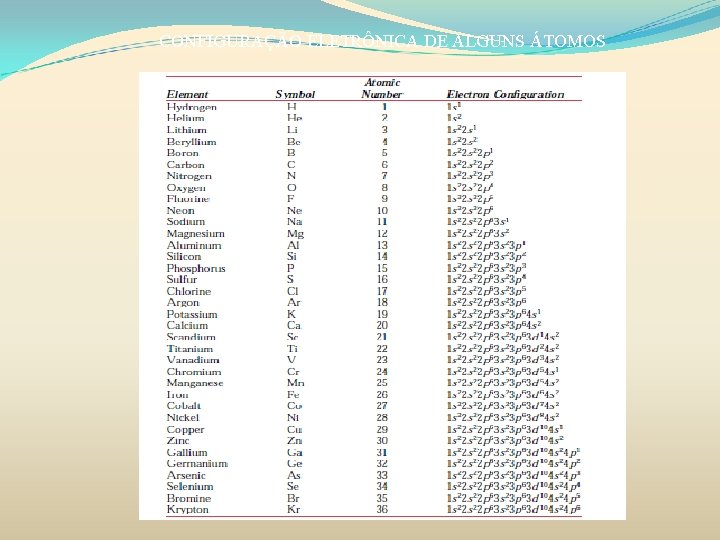This screenshot has height=540, width=720.
Task: Click the 'Cobalt' element name
Action: click(184, 405)
